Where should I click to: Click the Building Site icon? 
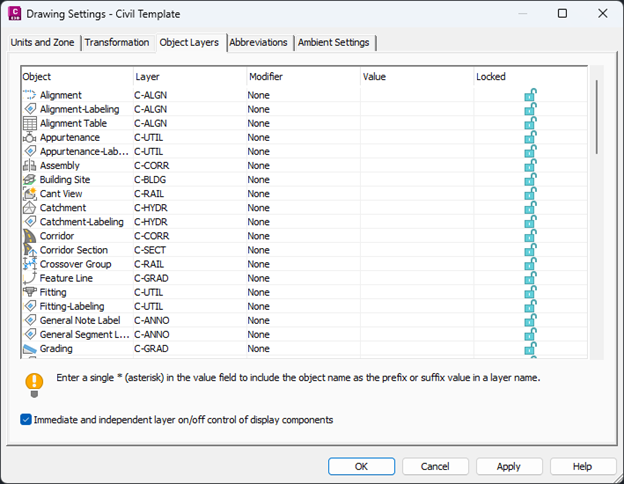(x=29, y=180)
